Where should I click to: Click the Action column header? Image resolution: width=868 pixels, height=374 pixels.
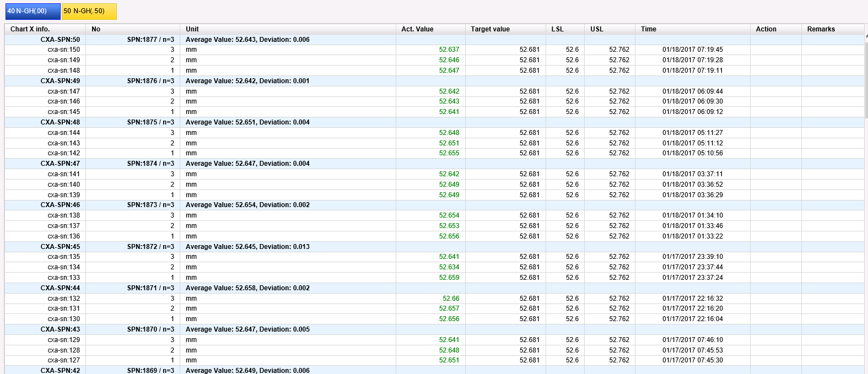pos(775,29)
